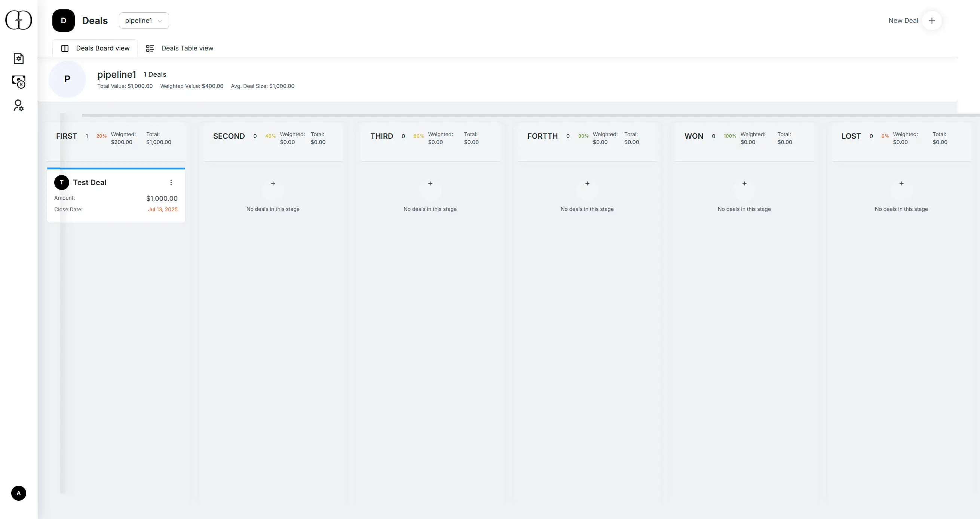This screenshot has width=980, height=519.
Task: Click the Deals page title
Action: coord(95,21)
